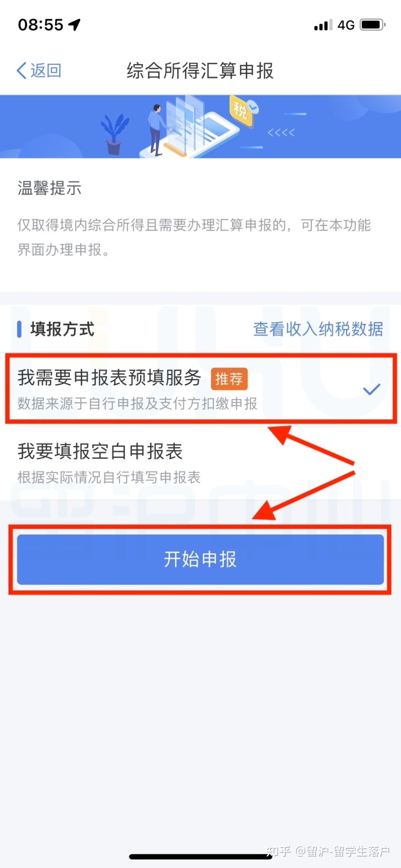Tap the 税 tax badge icon in banner

(241, 110)
